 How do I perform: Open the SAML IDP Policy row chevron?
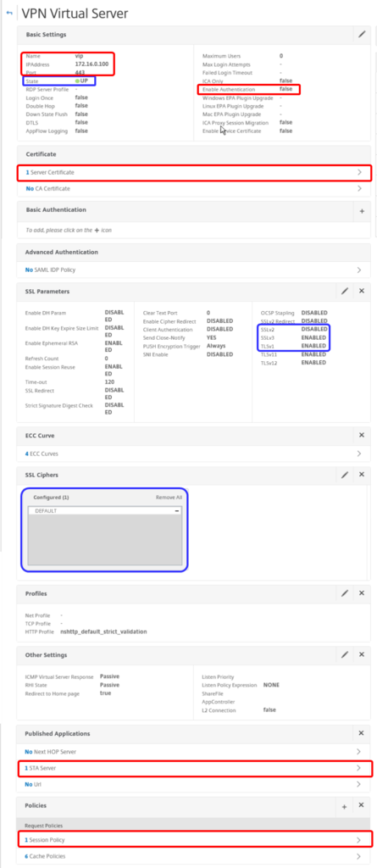pyautogui.click(x=359, y=270)
